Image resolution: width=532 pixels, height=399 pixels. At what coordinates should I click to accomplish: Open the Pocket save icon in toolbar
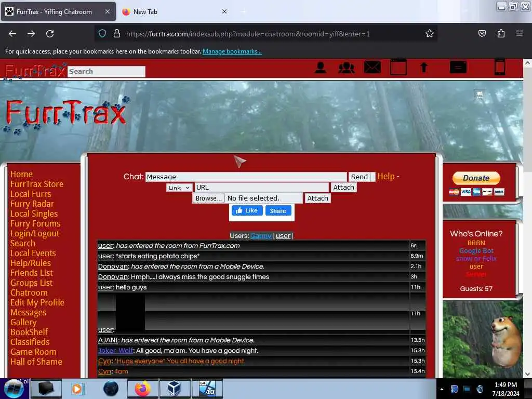(x=482, y=33)
